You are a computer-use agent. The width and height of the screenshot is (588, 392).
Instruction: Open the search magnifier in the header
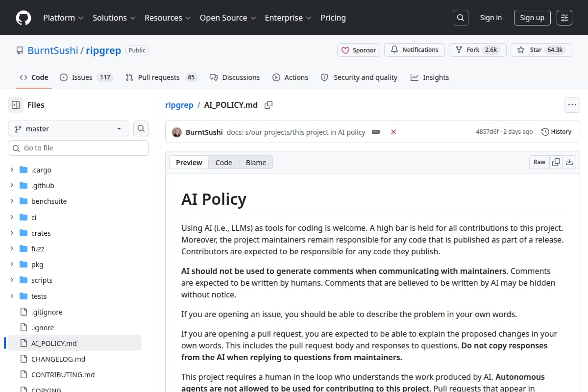click(460, 18)
